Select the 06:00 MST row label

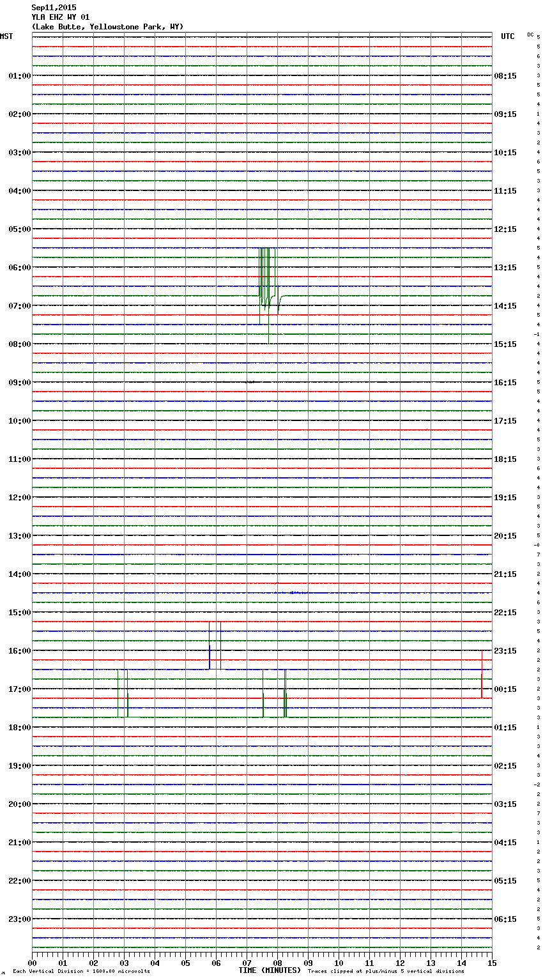19,267
